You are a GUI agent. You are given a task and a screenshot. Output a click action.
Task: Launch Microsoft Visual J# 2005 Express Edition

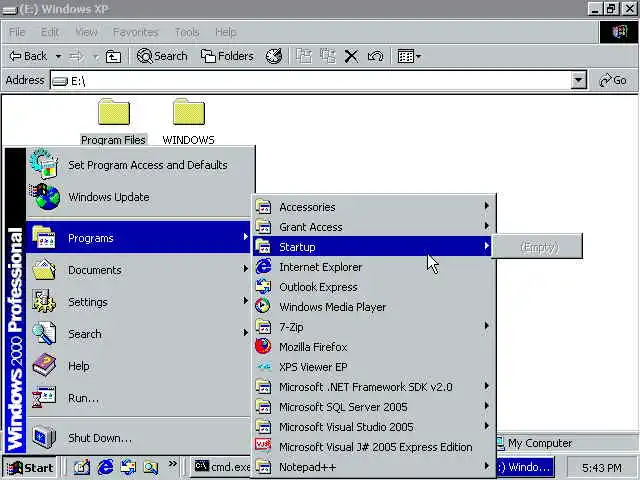(x=372, y=447)
